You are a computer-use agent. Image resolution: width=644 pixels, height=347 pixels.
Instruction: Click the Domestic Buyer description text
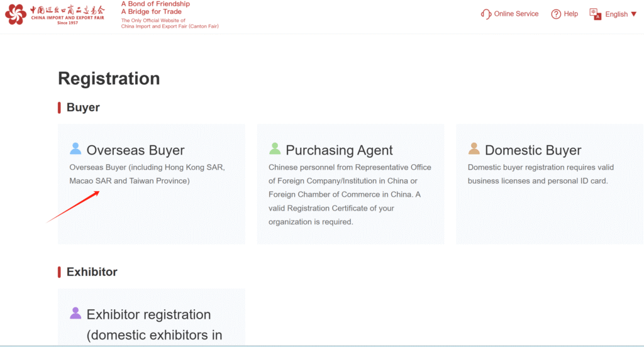[541, 174]
